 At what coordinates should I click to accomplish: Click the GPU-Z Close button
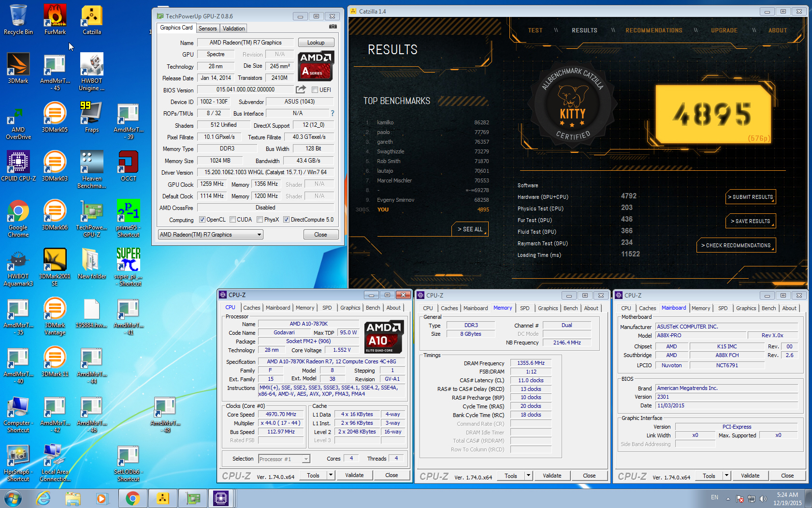click(321, 235)
